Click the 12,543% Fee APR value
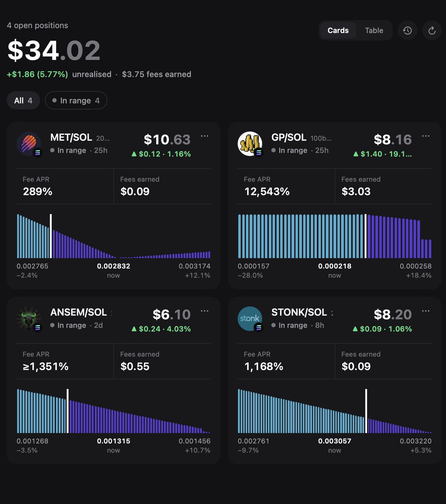Image resolution: width=446 pixels, height=504 pixels. click(267, 192)
